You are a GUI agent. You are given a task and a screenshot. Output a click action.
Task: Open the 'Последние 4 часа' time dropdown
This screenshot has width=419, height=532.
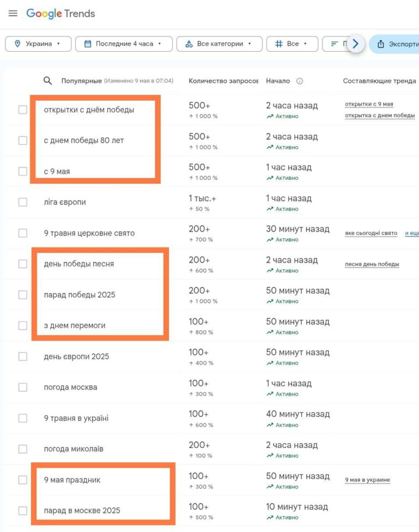click(124, 44)
